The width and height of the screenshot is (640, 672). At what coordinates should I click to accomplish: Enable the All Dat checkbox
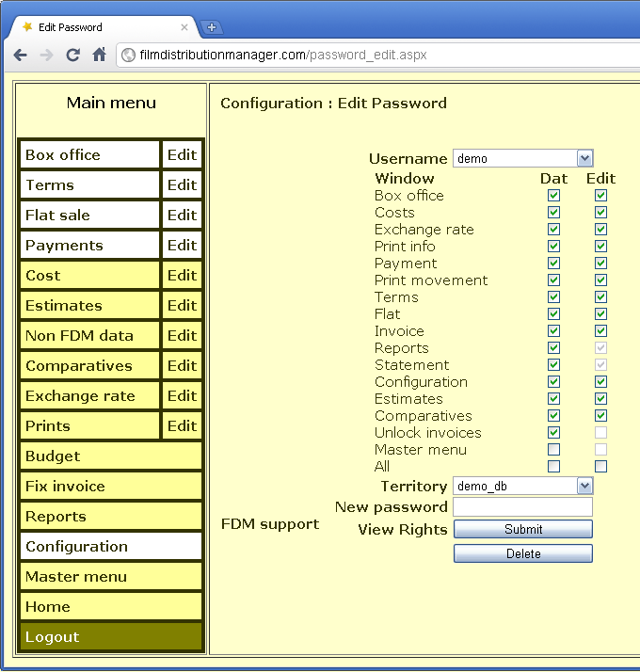pyautogui.click(x=553, y=466)
